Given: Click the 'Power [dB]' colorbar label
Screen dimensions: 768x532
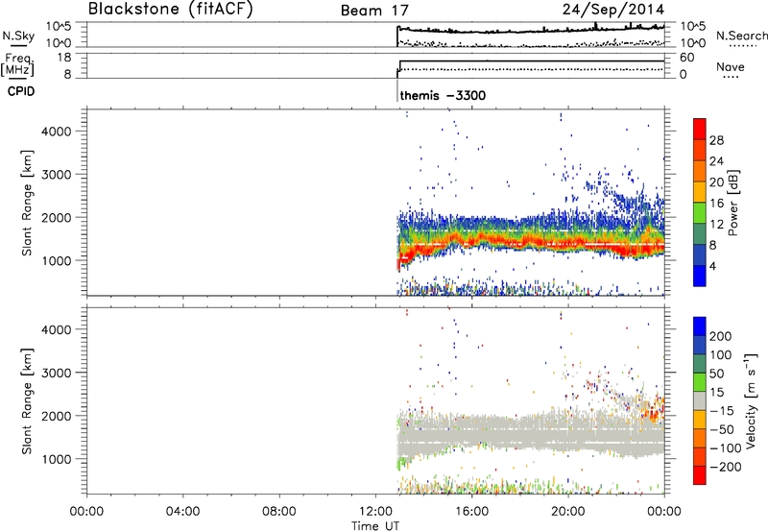Looking at the screenshot, I should (733, 203).
